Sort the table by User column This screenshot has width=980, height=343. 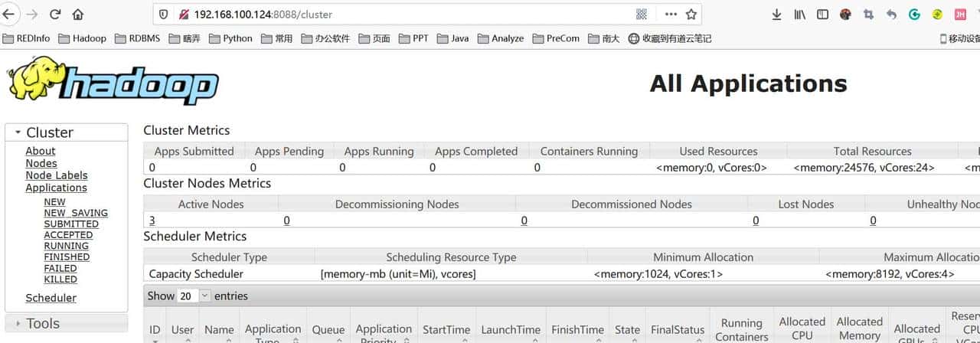(182, 330)
